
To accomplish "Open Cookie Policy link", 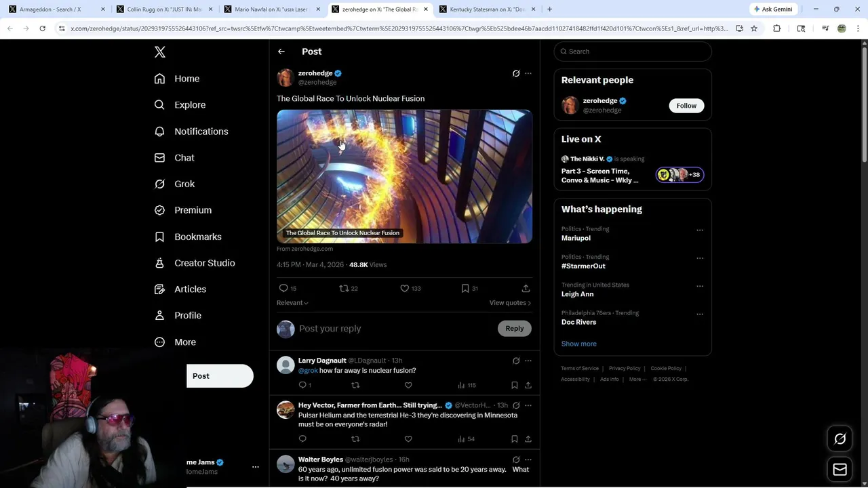I will pyautogui.click(x=666, y=369).
